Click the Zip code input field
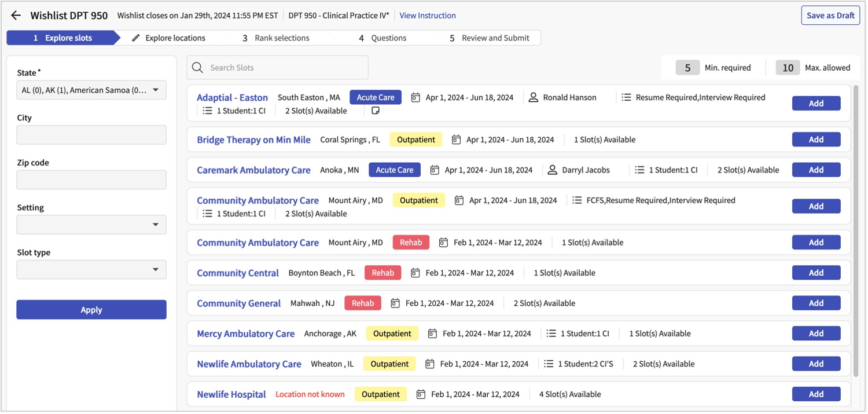 [x=91, y=180]
